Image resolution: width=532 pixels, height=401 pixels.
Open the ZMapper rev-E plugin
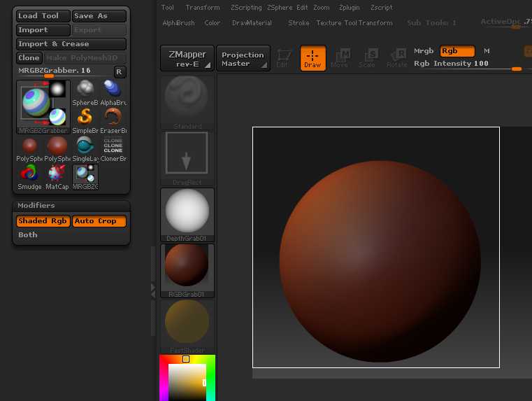(x=187, y=59)
